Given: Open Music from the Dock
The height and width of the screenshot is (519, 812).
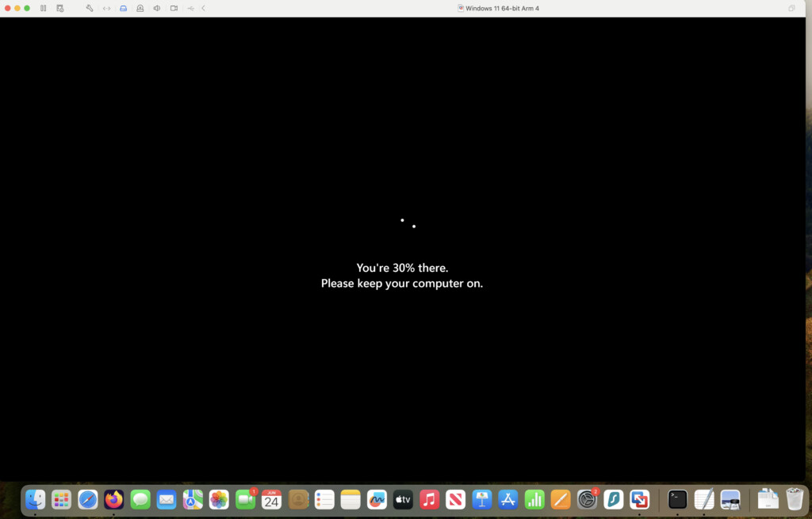Looking at the screenshot, I should 429,499.
